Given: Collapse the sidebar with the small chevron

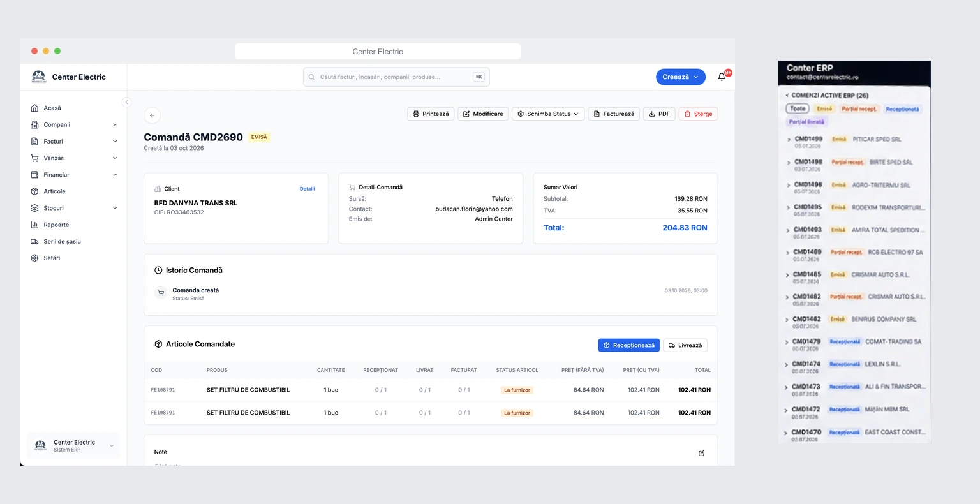Looking at the screenshot, I should tap(126, 102).
